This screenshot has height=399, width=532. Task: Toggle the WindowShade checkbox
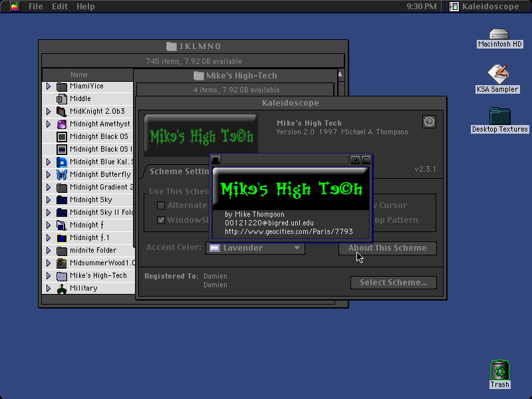coord(161,220)
